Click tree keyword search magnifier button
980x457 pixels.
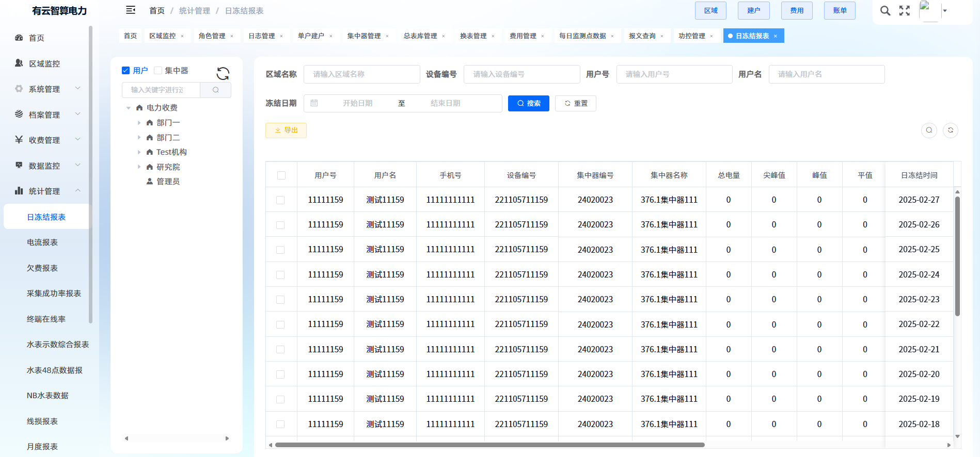216,90
